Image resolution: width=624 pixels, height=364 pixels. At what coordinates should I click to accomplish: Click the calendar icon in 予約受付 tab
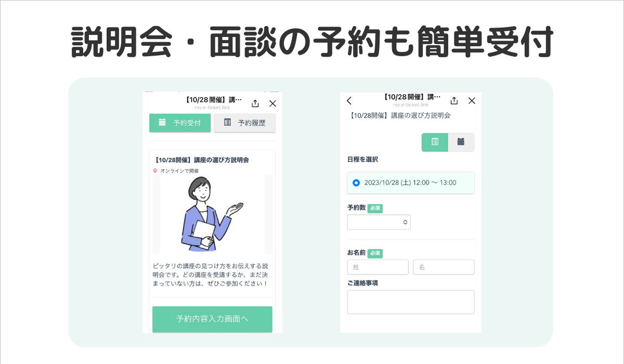click(x=162, y=122)
